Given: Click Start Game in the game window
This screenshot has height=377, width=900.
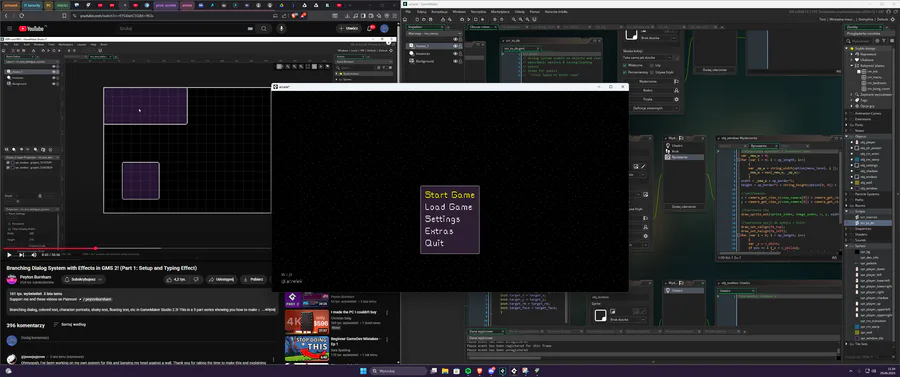Looking at the screenshot, I should click(x=449, y=195).
